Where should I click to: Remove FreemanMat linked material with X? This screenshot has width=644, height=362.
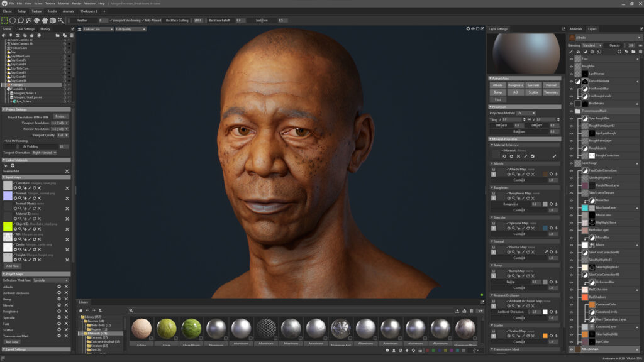point(67,171)
